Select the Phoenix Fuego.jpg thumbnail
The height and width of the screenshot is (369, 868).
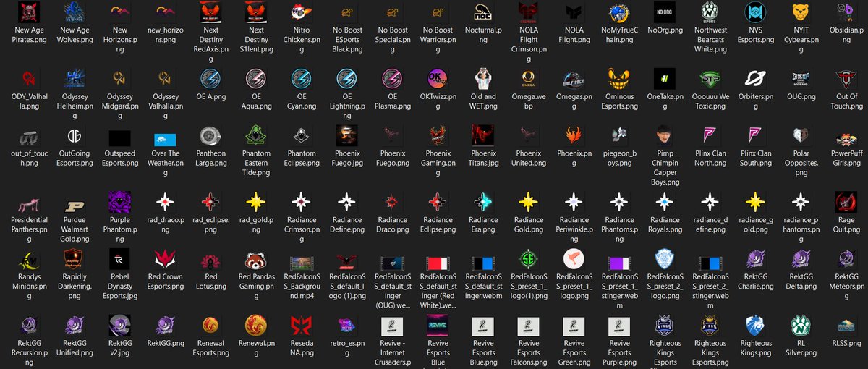(346, 135)
